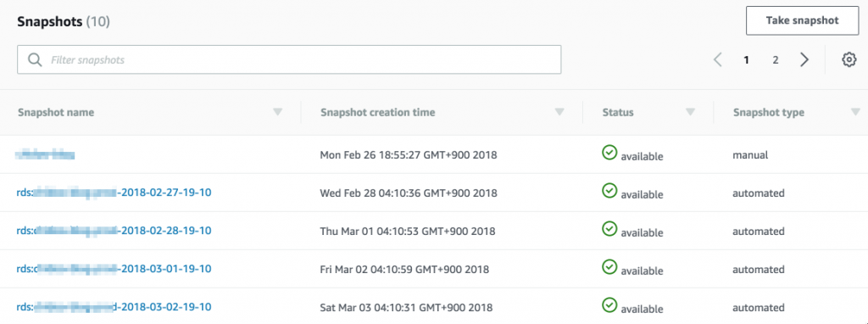Click the Filter snapshots search field
Image resolution: width=868 pixels, height=324 pixels.
[289, 59]
